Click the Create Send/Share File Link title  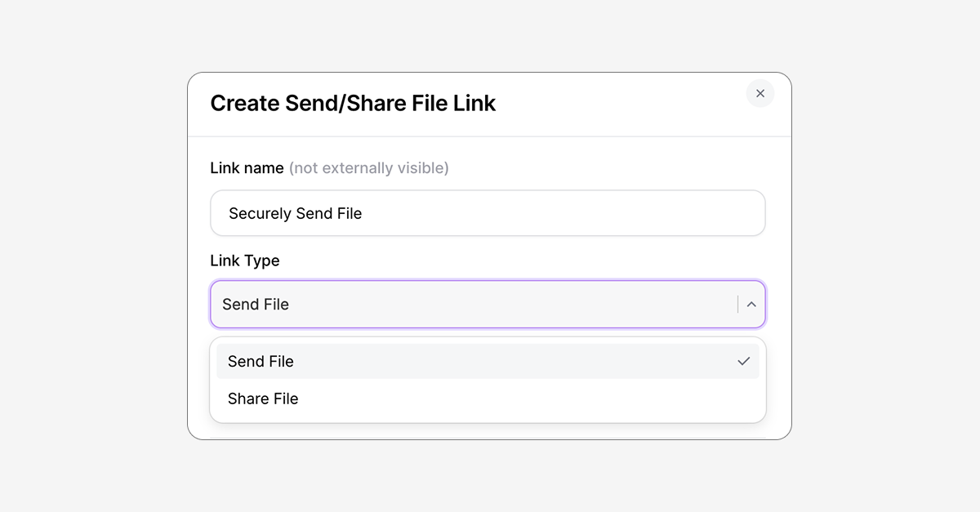tap(353, 103)
